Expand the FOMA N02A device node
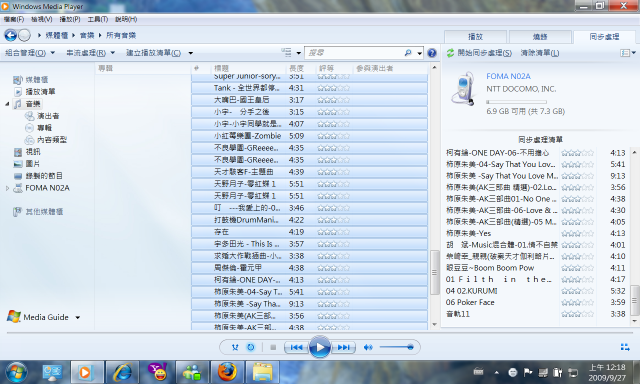The height and width of the screenshot is (384, 640). (x=7, y=188)
